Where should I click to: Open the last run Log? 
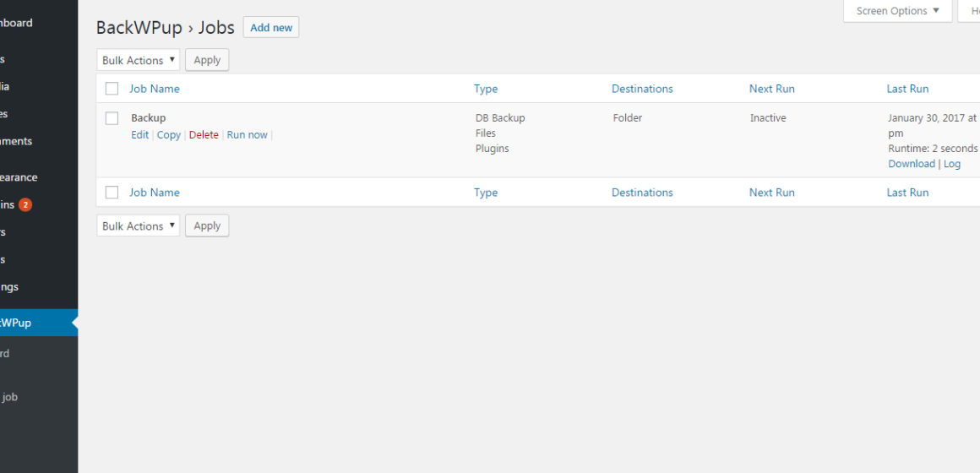pyautogui.click(x=952, y=164)
